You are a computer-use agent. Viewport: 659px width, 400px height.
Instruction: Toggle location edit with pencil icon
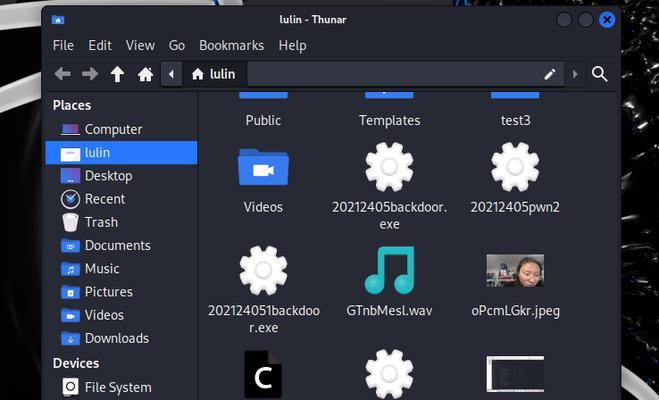(x=550, y=74)
